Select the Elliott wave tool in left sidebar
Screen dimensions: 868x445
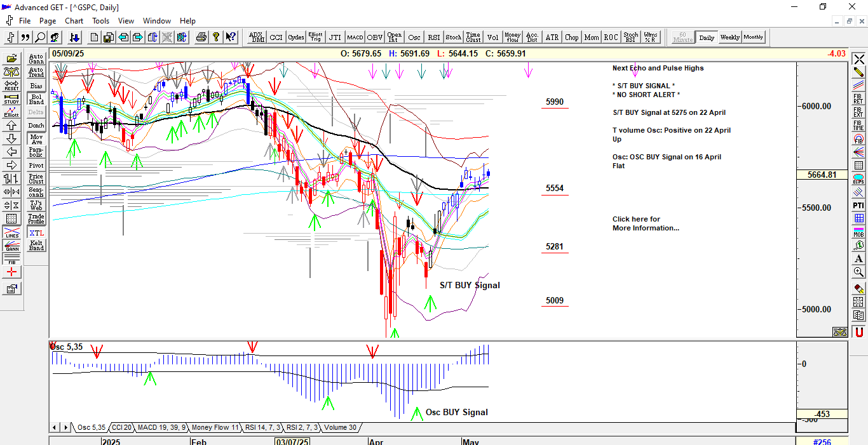coord(11,112)
